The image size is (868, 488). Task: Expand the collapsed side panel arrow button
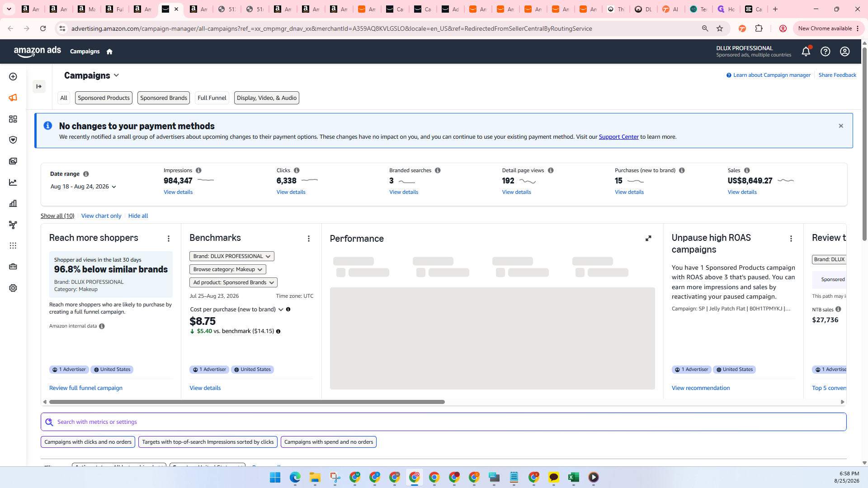point(39,86)
